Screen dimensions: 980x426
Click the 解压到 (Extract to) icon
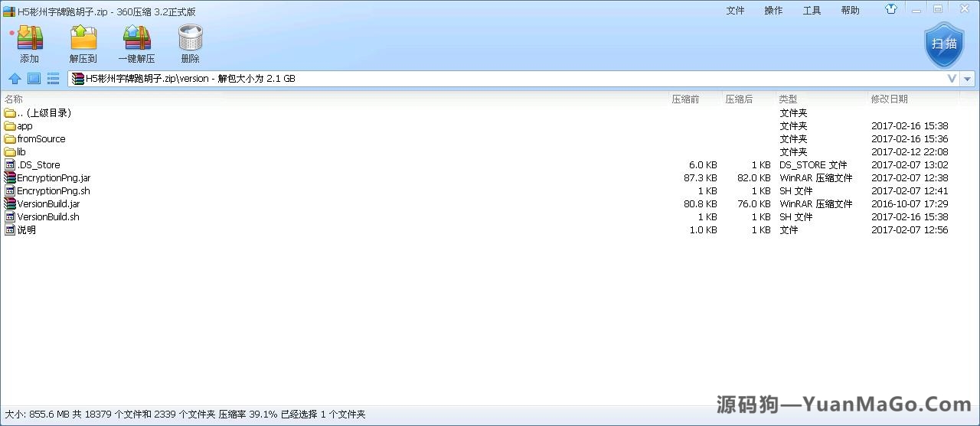pos(83,38)
